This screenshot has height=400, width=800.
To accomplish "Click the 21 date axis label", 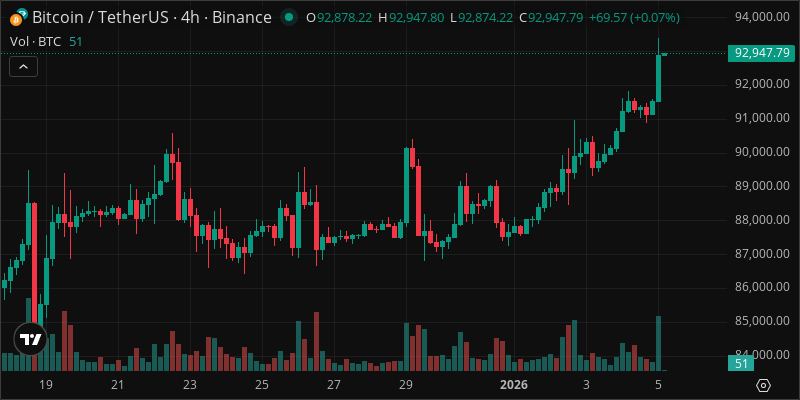I will (x=118, y=384).
